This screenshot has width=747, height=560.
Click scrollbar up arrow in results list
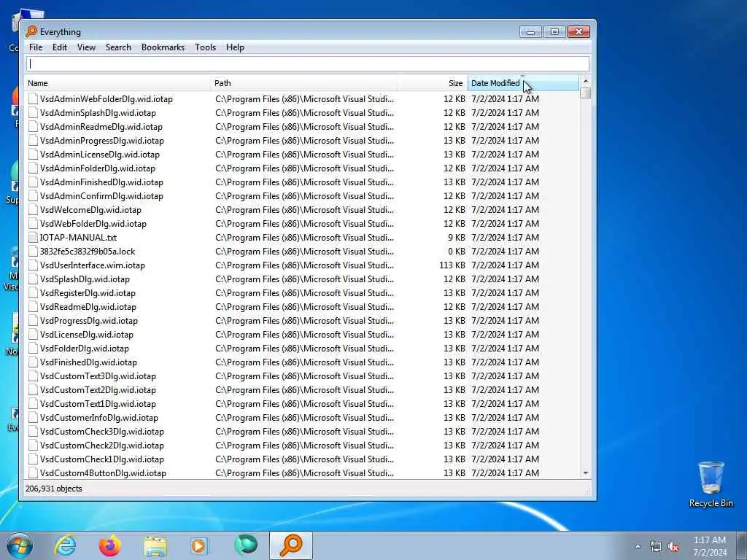pyautogui.click(x=586, y=81)
